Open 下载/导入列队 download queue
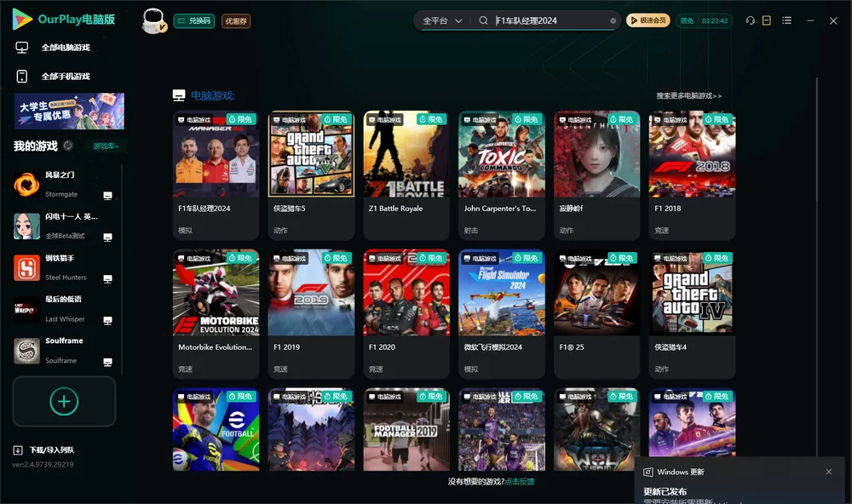Screen dimensions: 852x504 (52, 450)
